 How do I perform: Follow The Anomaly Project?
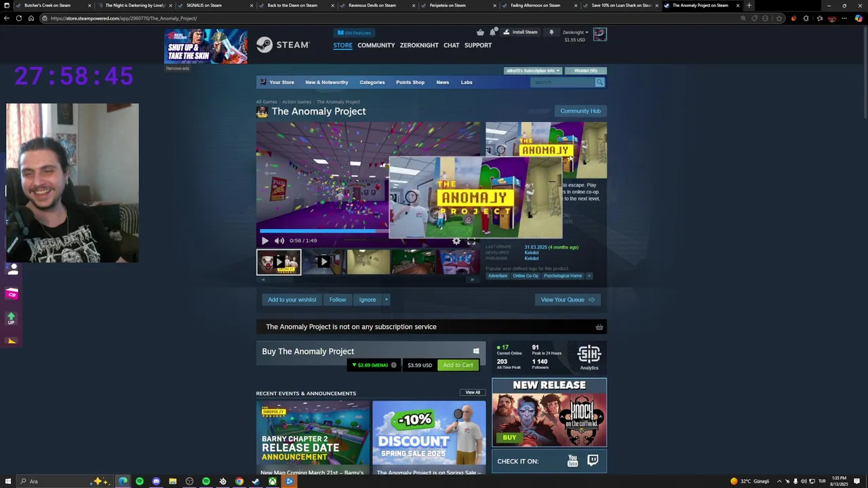[338, 300]
